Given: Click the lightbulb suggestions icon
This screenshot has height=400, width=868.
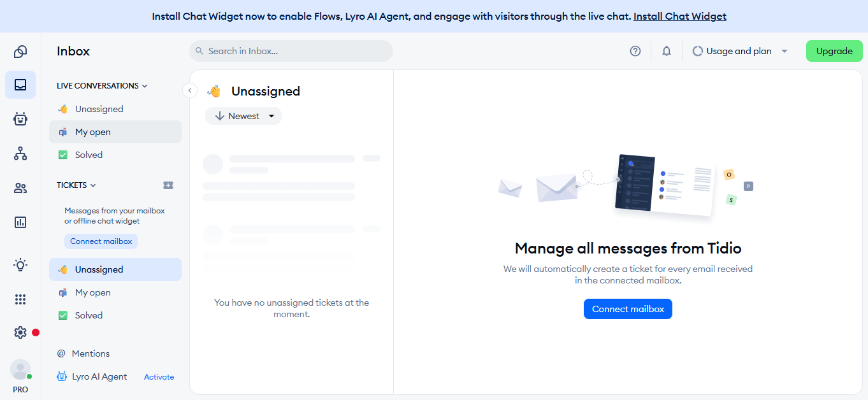Looking at the screenshot, I should click(x=20, y=264).
